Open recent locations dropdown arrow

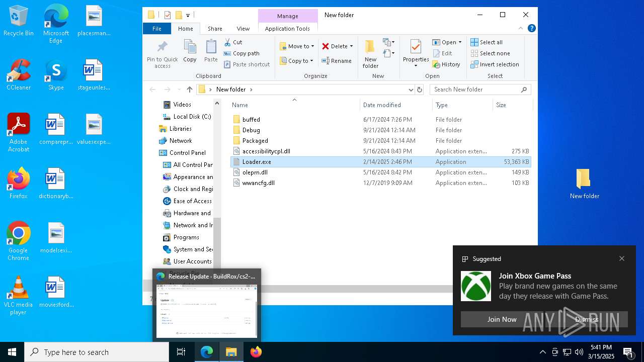coord(179,89)
